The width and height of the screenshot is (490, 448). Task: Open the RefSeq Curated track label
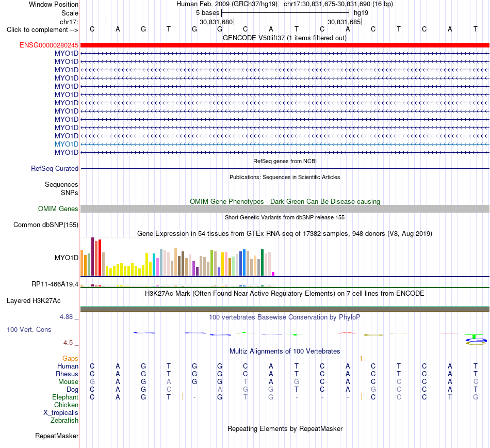(54, 168)
